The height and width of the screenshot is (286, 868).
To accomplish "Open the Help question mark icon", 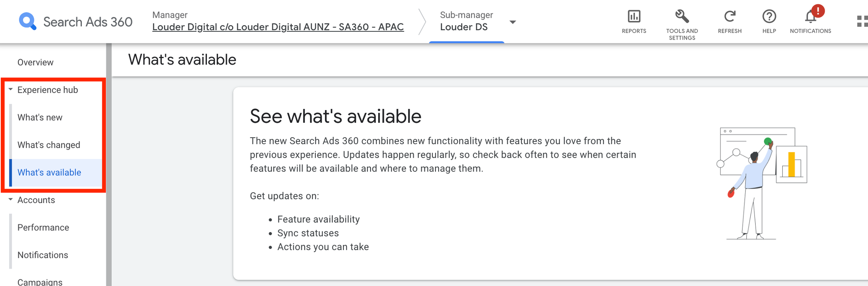I will click(x=769, y=17).
